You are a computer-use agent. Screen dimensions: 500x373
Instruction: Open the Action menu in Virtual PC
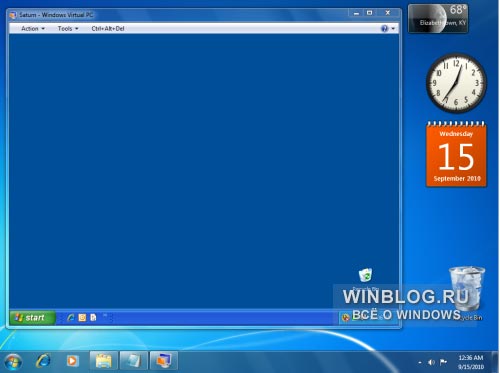click(x=33, y=29)
